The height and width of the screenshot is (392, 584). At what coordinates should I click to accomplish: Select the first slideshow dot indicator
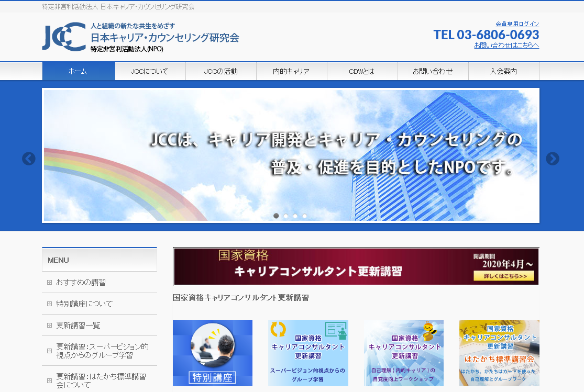[276, 216]
